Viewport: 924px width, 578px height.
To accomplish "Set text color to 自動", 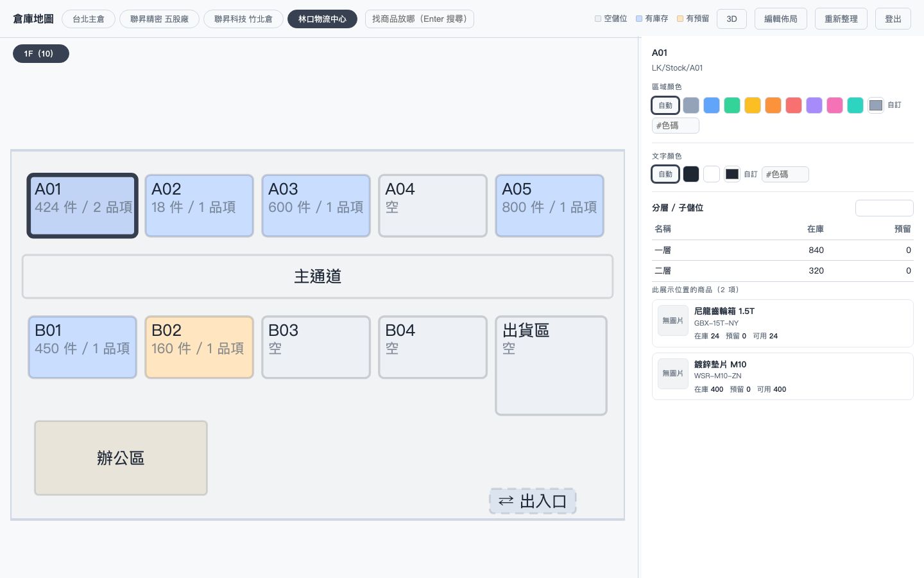I will click(x=665, y=174).
